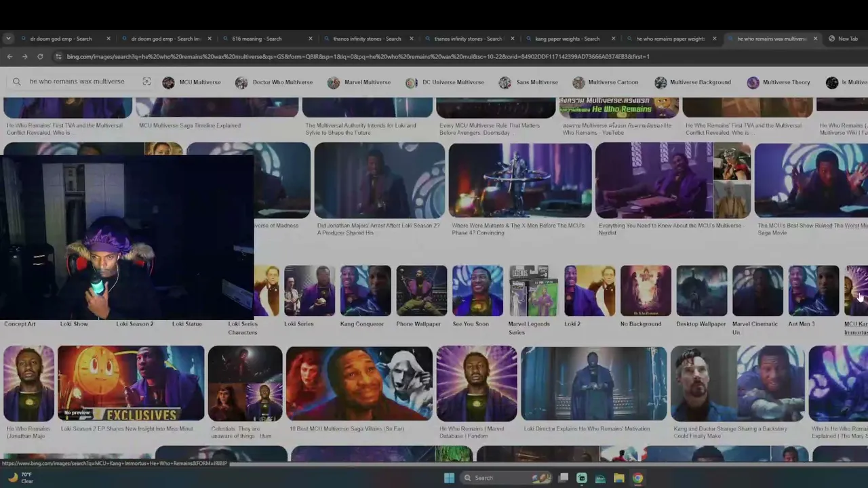Screen dimensions: 868x488
Task: Open the 'Loki Season 2' related search label
Action: point(135,324)
